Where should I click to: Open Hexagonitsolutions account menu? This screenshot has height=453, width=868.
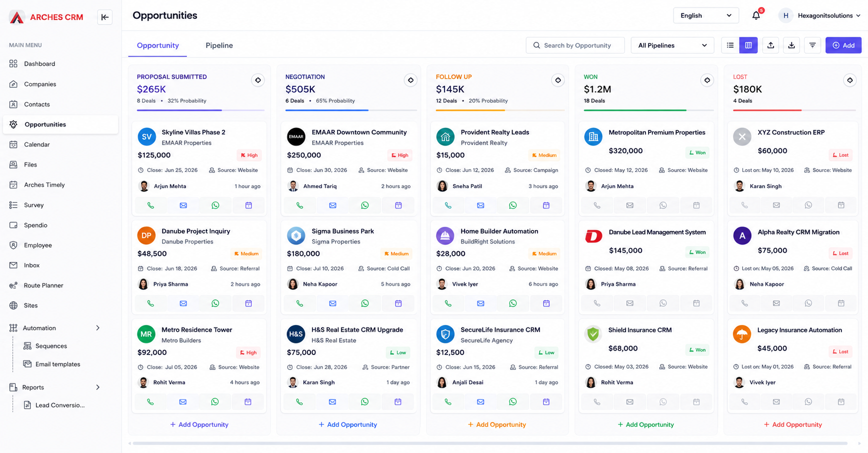point(820,15)
